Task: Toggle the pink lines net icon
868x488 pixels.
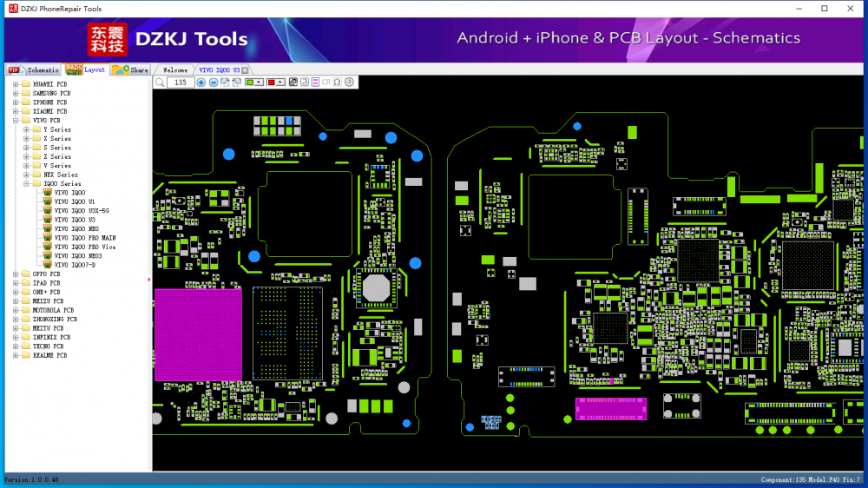Action: pyautogui.click(x=316, y=82)
